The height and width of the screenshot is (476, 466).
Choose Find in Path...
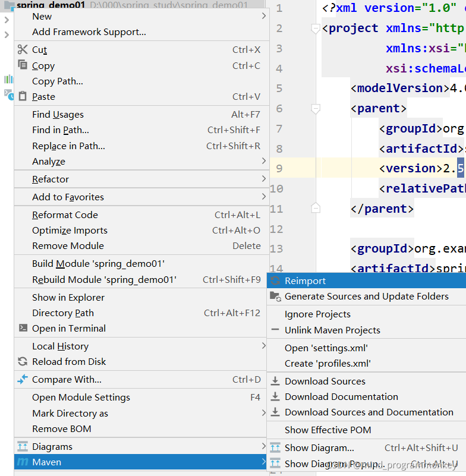click(141, 130)
